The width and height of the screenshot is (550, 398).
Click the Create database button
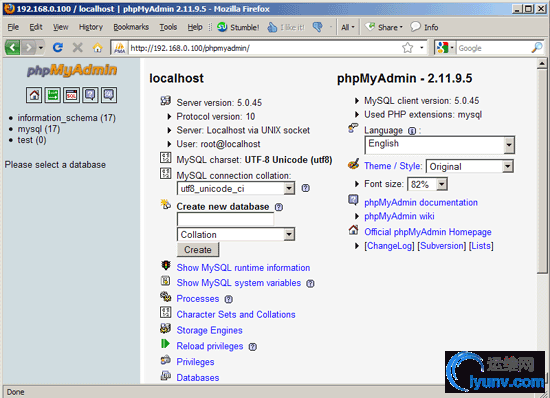coord(198,250)
